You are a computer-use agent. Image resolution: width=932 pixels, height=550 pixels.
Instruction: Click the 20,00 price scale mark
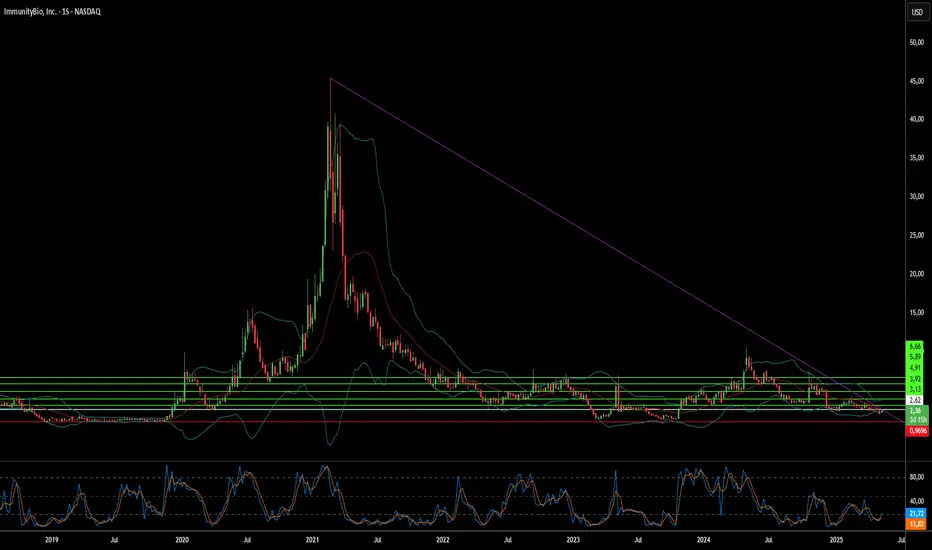coord(917,274)
